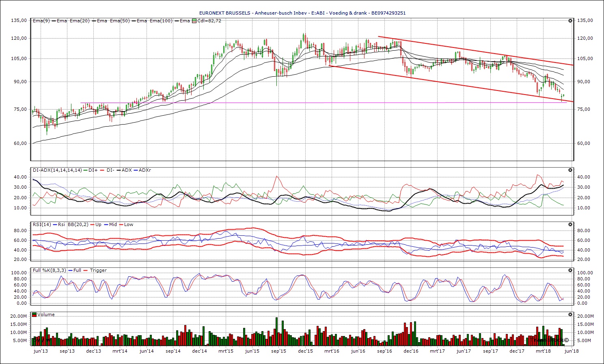Select the Ema(100) legend label
The image size is (604, 364).
coord(161,21)
